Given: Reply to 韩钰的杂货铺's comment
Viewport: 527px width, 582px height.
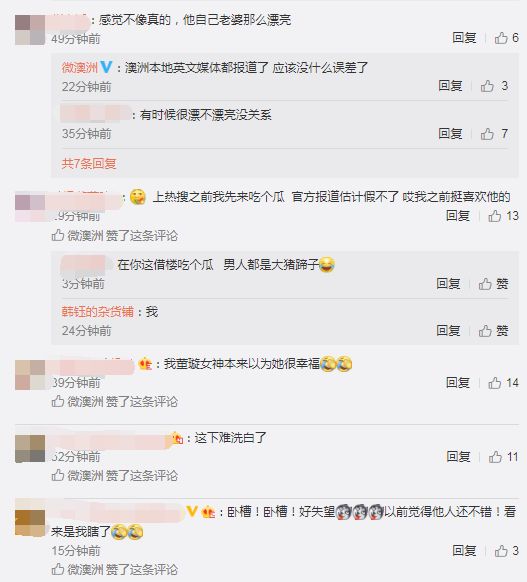Looking at the screenshot, I should pos(448,330).
